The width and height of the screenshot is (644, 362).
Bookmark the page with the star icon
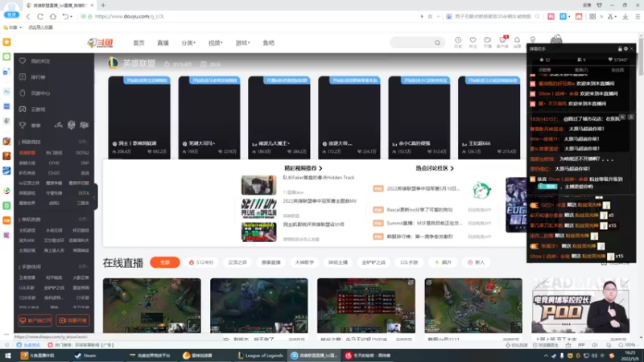[x=430, y=16]
